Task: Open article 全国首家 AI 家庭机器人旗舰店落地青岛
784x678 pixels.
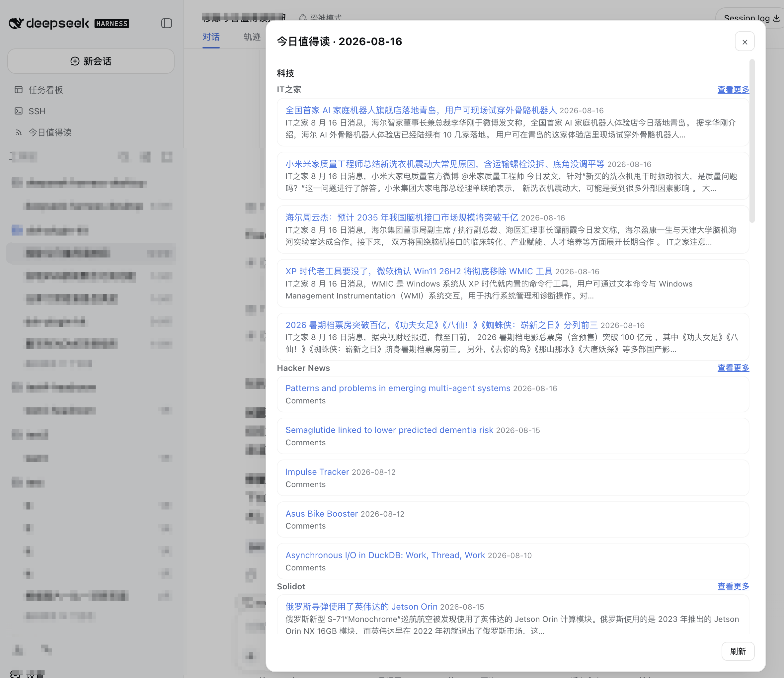Action: point(421,110)
